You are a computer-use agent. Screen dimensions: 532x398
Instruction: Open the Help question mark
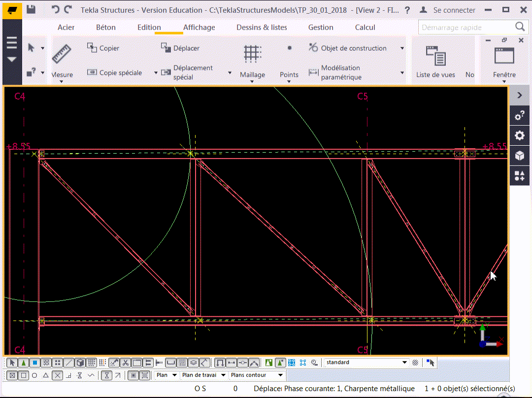[407, 10]
